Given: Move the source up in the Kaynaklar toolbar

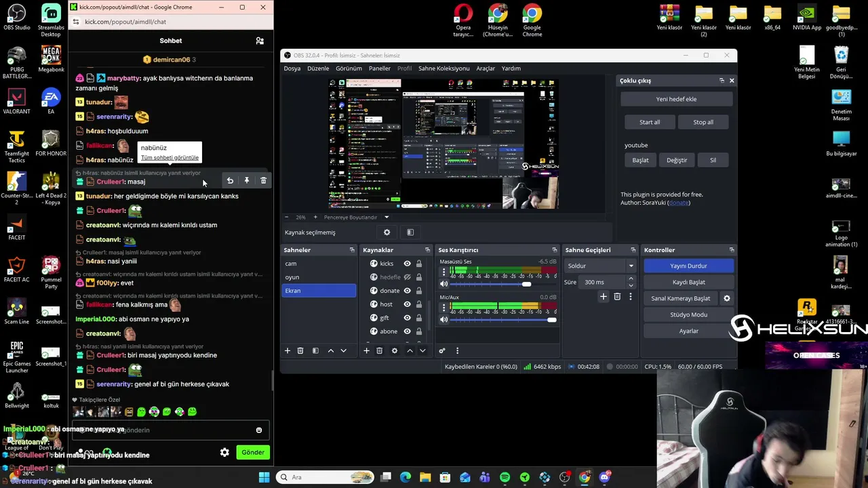Looking at the screenshot, I should click(410, 350).
